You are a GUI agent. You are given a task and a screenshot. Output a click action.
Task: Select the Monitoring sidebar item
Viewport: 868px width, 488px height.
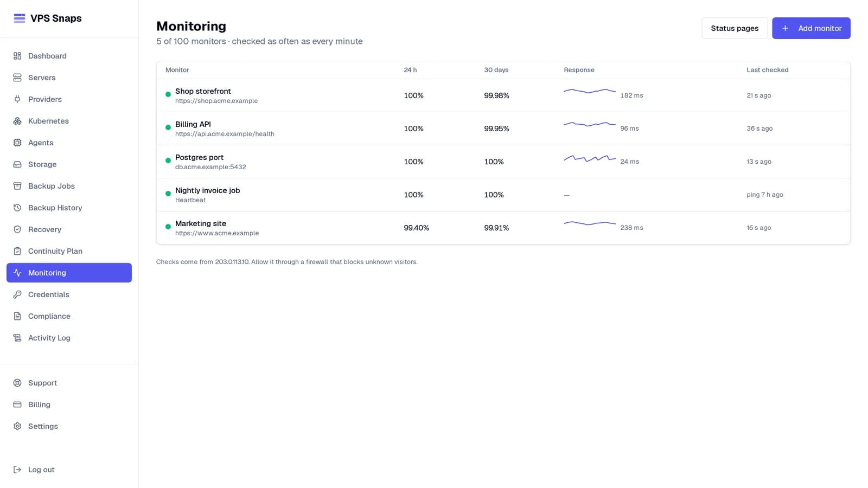(69, 273)
